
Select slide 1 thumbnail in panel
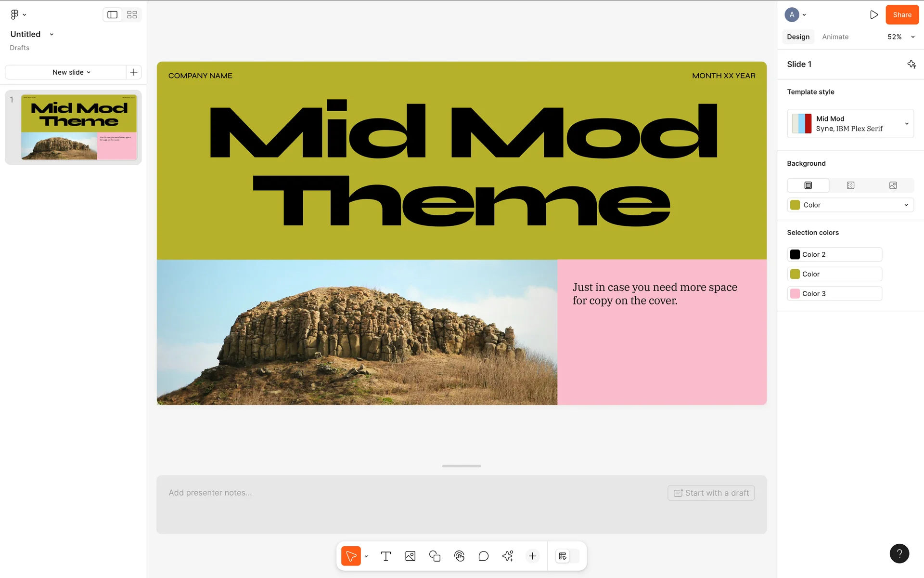coord(79,127)
